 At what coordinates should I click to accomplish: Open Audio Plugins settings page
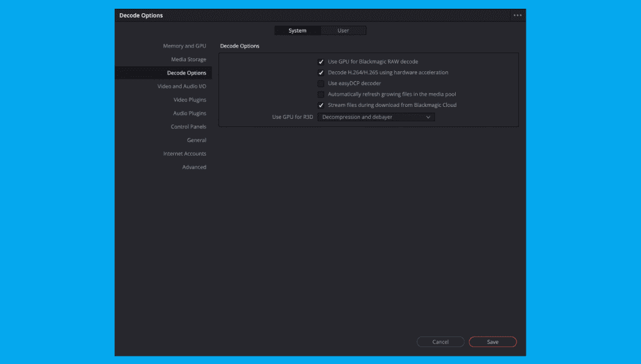(x=190, y=113)
